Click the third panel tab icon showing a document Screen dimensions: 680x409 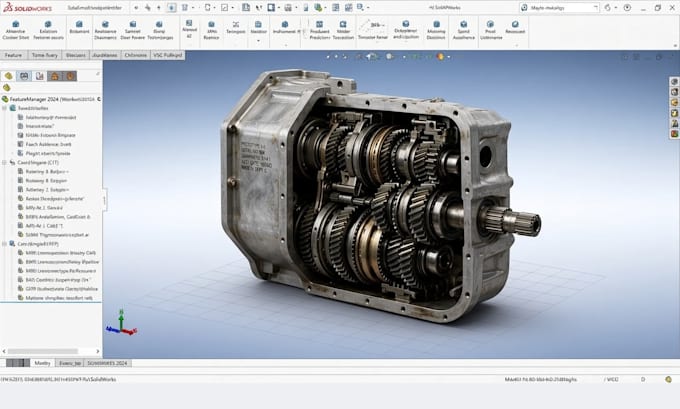(39, 76)
